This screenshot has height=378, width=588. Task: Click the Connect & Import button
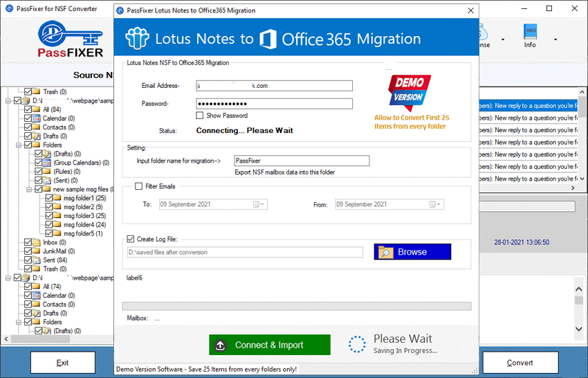[270, 345]
